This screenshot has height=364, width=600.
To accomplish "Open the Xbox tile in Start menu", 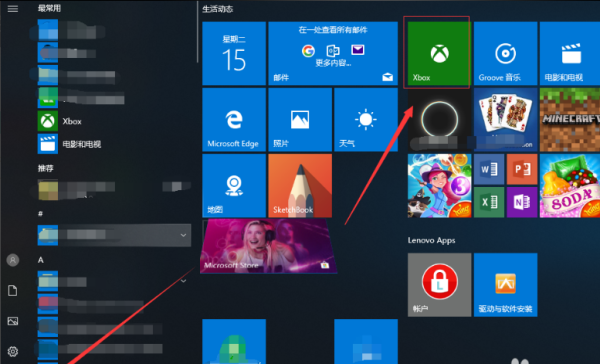I will pos(439,53).
